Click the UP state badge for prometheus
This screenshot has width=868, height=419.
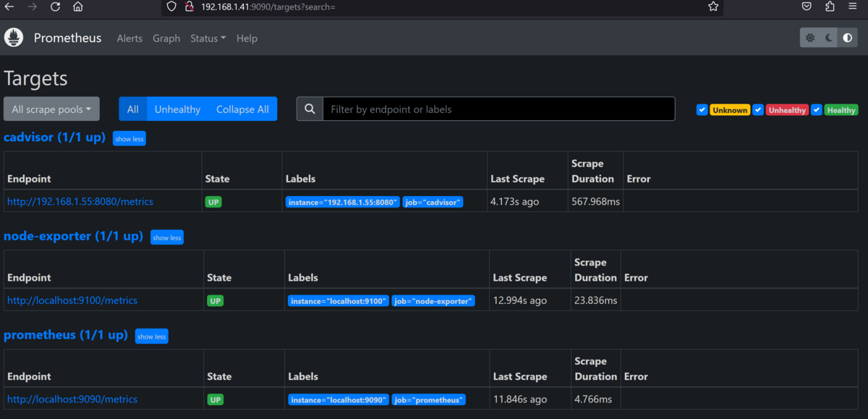pyautogui.click(x=216, y=399)
